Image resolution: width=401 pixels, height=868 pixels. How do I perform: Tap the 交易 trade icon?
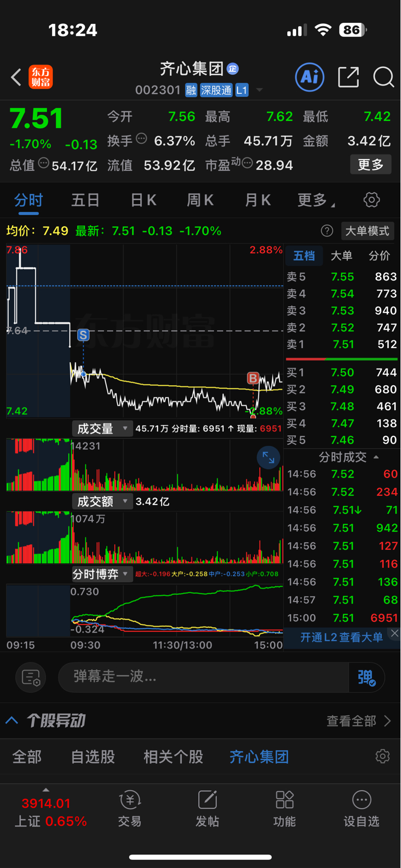pyautogui.click(x=130, y=809)
